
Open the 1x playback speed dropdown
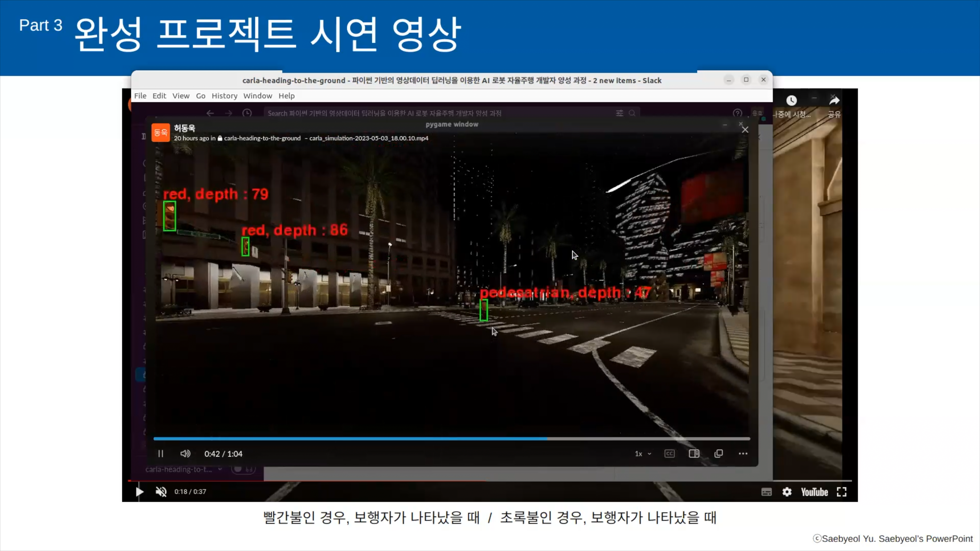[643, 454]
